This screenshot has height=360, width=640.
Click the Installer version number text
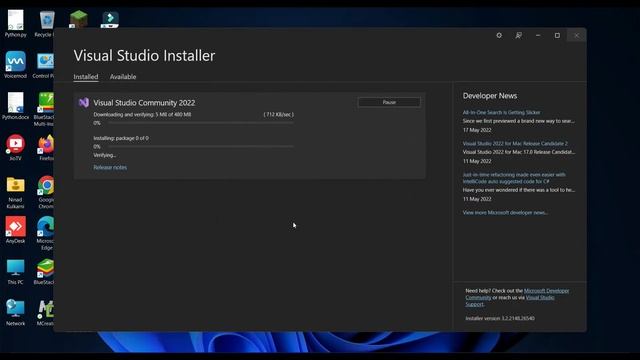[500, 318]
